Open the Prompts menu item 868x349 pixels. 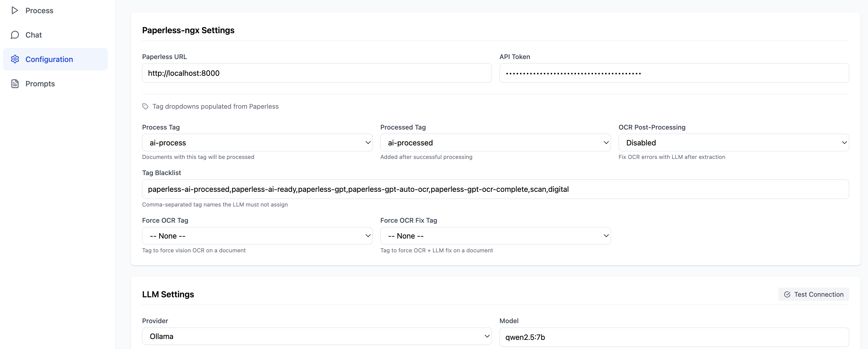(x=40, y=84)
